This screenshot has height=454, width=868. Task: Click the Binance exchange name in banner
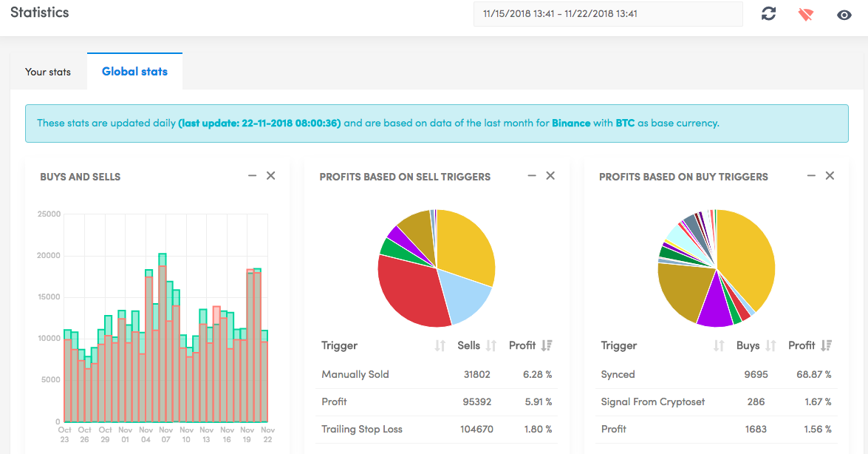click(x=571, y=123)
